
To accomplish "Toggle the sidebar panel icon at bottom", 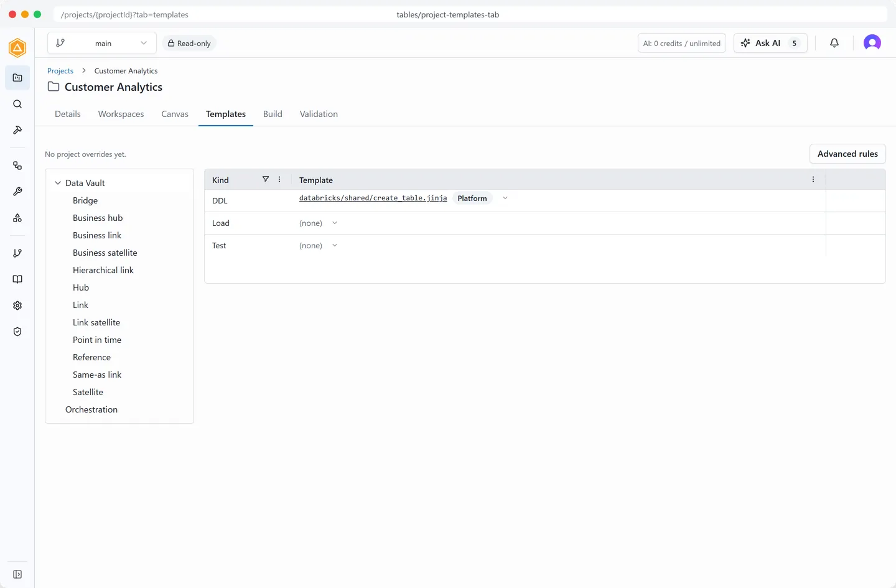I will coord(17,574).
